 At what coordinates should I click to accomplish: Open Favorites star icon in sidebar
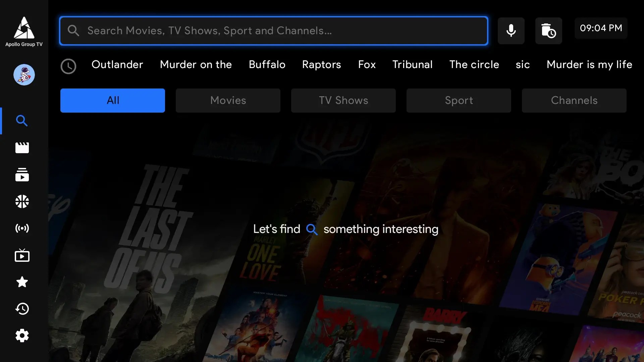click(x=22, y=282)
